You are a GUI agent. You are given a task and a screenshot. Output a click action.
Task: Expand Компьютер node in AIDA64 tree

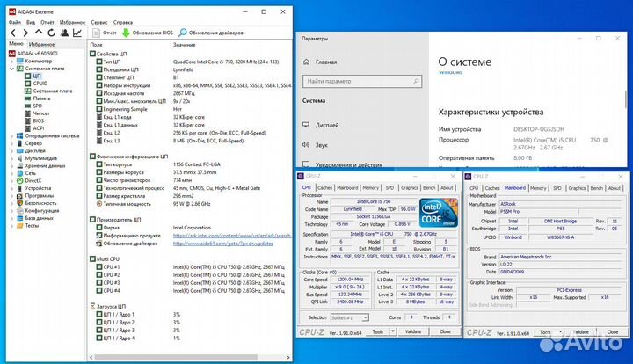11,62
